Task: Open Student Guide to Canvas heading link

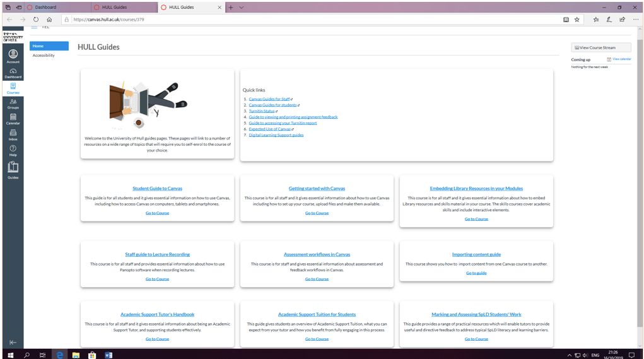Action: tap(157, 189)
